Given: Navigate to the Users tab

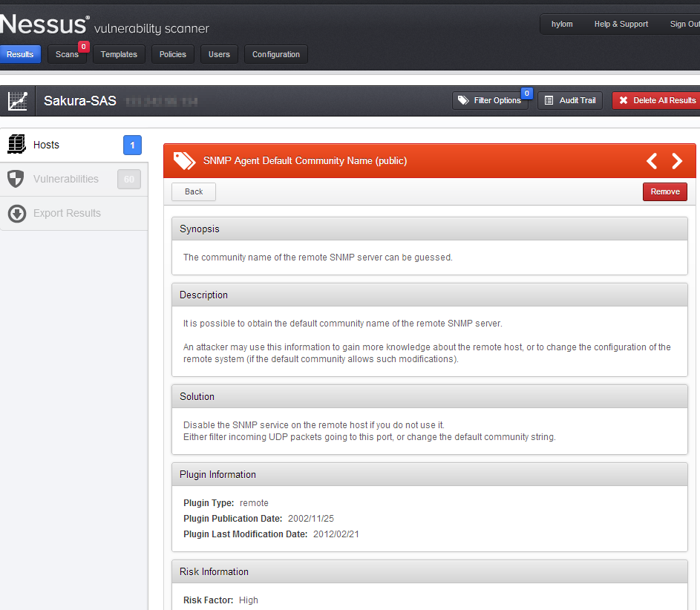Looking at the screenshot, I should click(219, 54).
